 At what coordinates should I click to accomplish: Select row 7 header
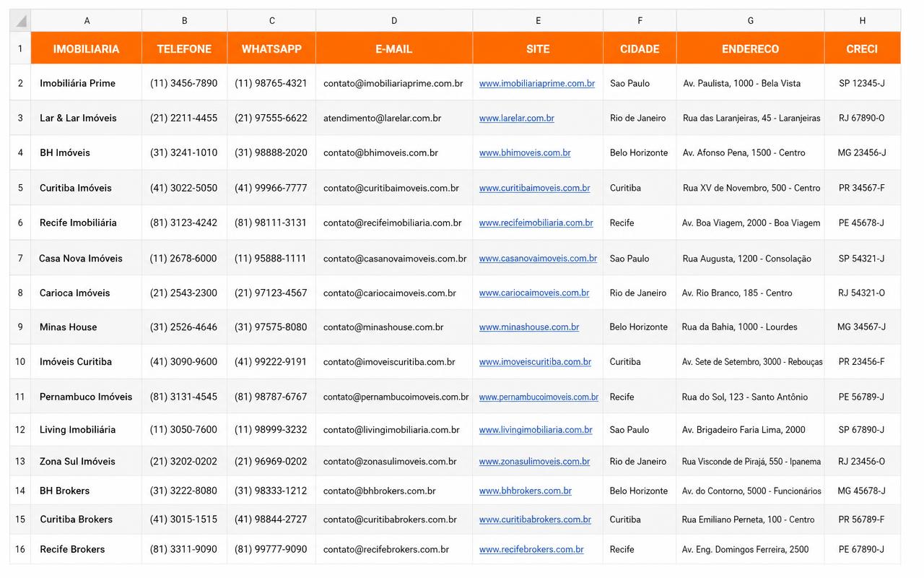coord(20,258)
